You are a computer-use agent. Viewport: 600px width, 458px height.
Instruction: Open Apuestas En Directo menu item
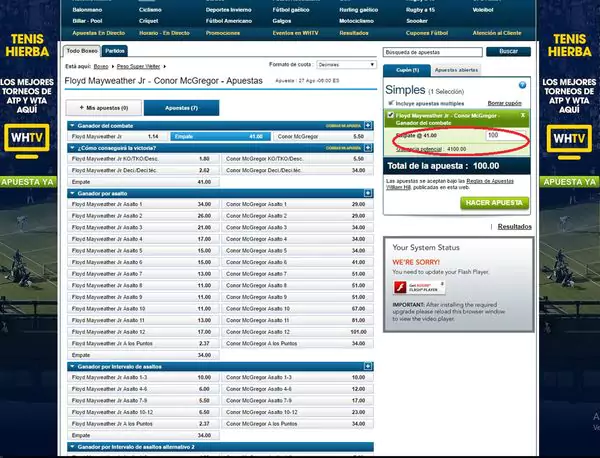click(98, 33)
